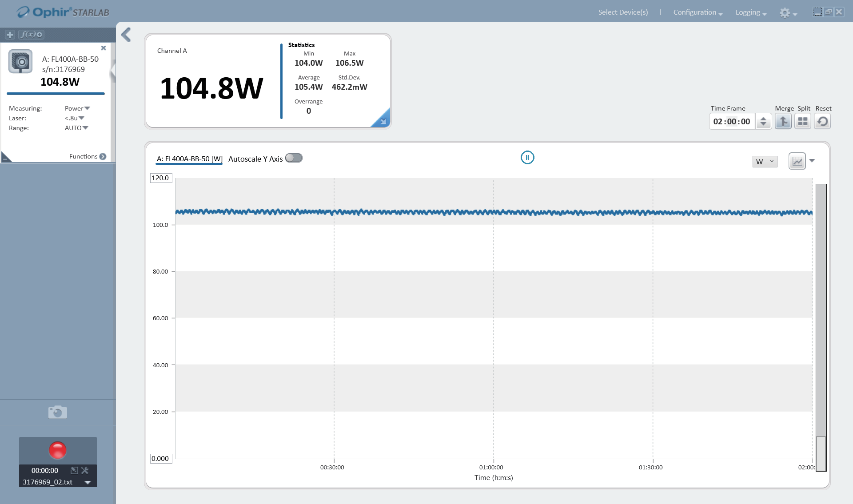Image resolution: width=853 pixels, height=504 pixels.
Task: Toggle the Autoscale Y Axis switch
Action: coord(294,158)
